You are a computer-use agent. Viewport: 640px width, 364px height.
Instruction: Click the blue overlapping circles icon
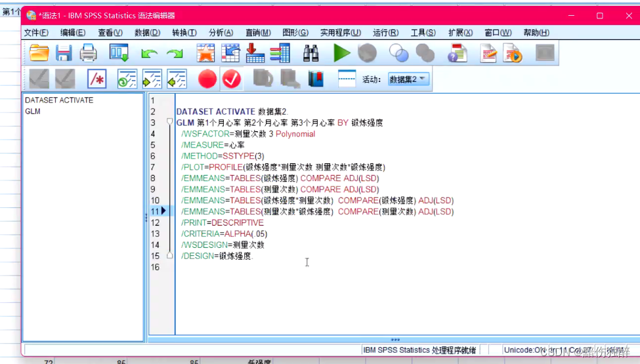399,53
